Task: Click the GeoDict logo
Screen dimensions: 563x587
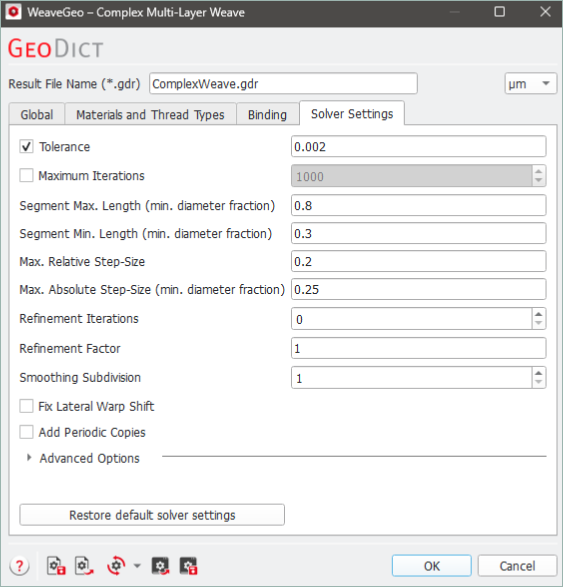Action: 55,48
